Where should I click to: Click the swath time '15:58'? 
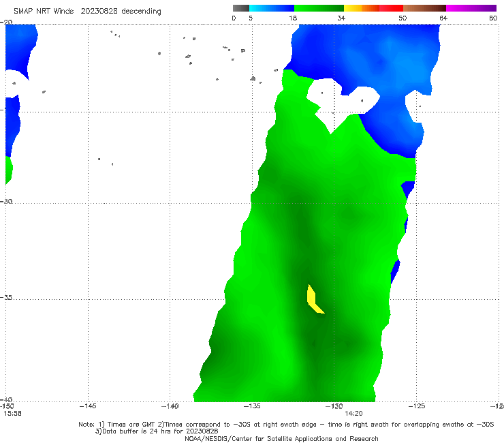(x=13, y=414)
